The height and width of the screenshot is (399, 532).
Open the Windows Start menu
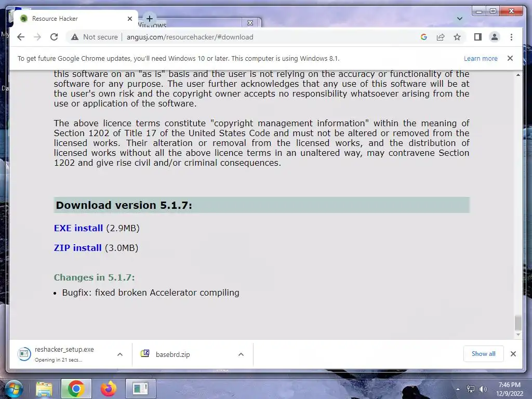point(14,390)
